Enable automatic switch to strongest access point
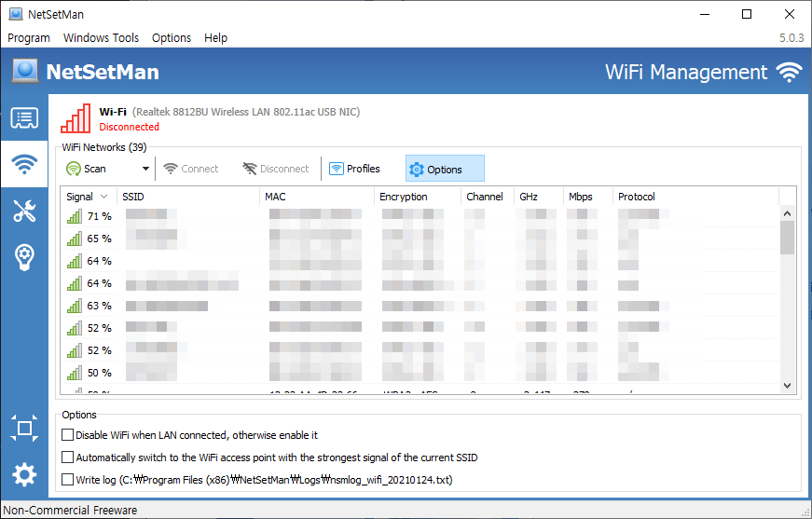 coord(67,457)
